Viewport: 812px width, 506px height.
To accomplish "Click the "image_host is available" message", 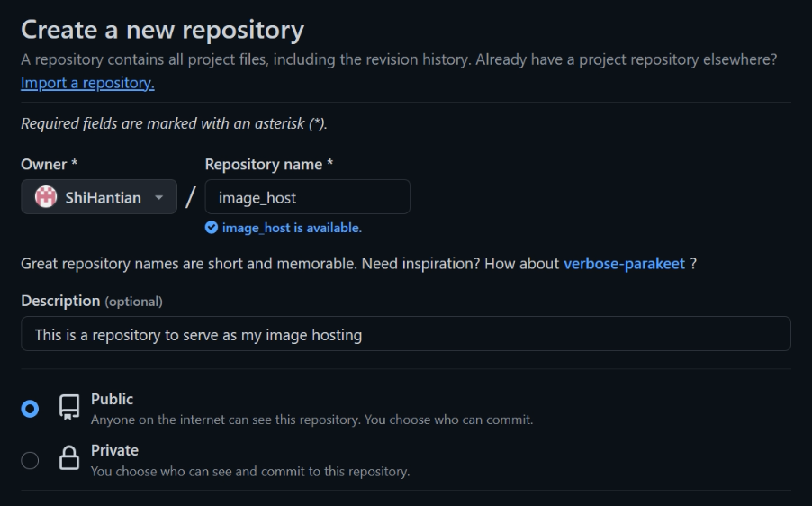I will pyautogui.click(x=292, y=228).
